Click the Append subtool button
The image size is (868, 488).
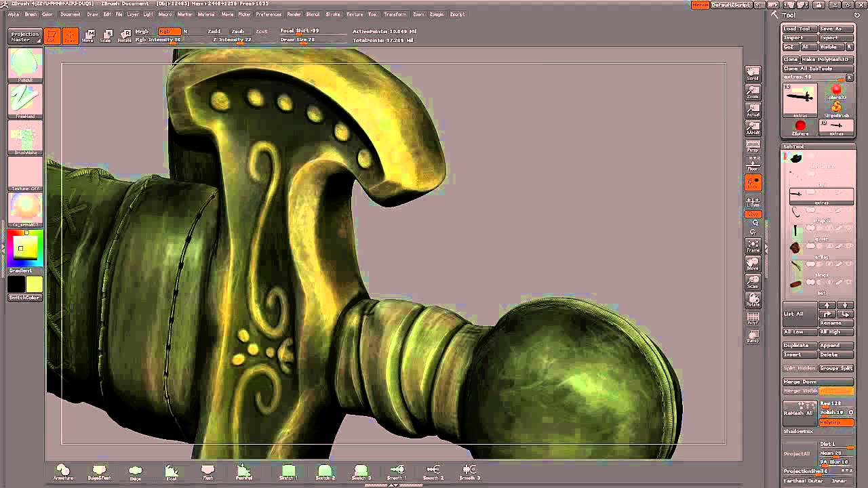836,346
